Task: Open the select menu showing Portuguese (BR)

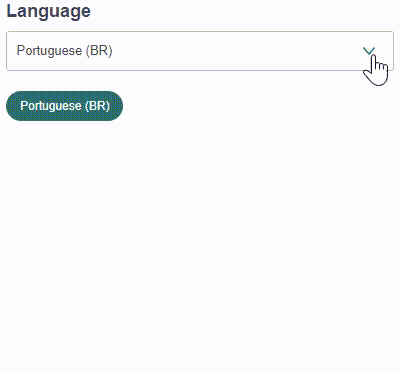Action: [200, 51]
